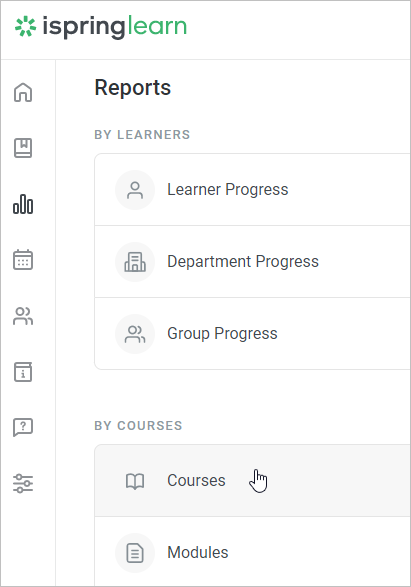Click the iSpring Learn green logo icon
411x587 pixels.
coord(25,26)
